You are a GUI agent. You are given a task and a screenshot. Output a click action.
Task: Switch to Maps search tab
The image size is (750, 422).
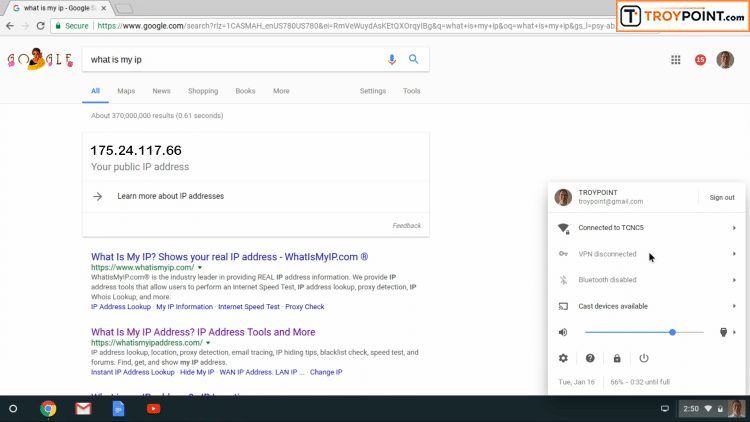pyautogui.click(x=126, y=91)
